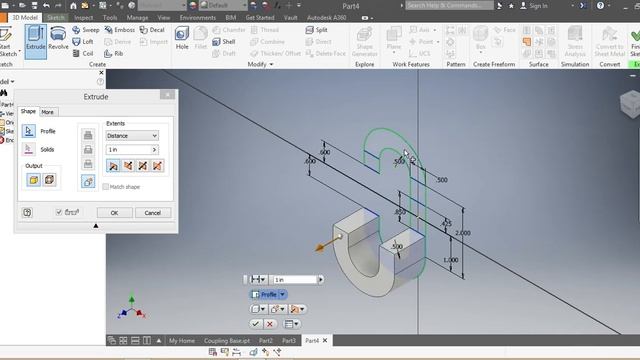640x360 pixels.
Task: Expand the Modify panel dropdown
Action: coord(271,64)
